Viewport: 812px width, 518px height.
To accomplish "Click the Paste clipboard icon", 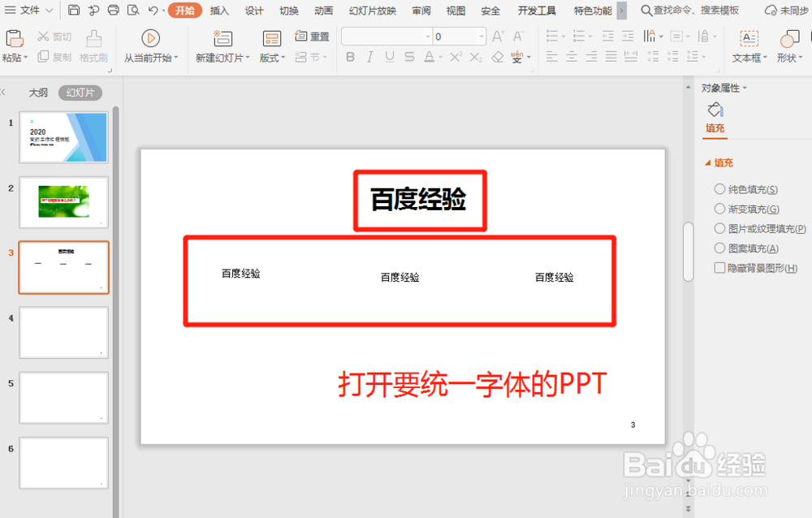I will tap(15, 39).
